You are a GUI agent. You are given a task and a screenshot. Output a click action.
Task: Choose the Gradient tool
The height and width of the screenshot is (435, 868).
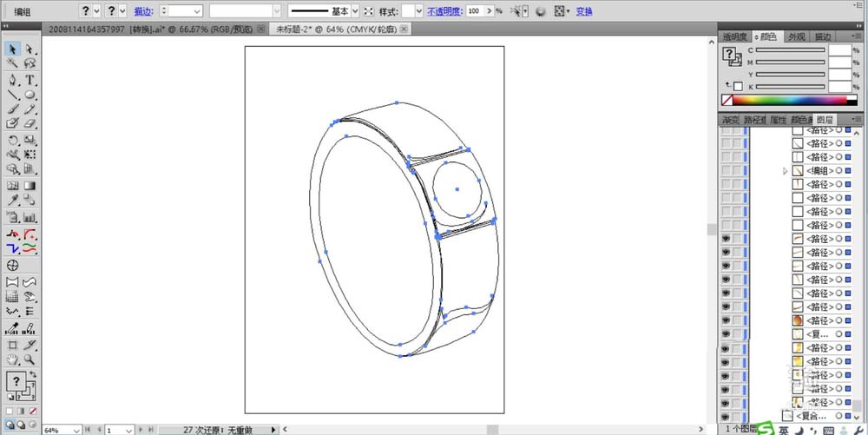(x=30, y=186)
